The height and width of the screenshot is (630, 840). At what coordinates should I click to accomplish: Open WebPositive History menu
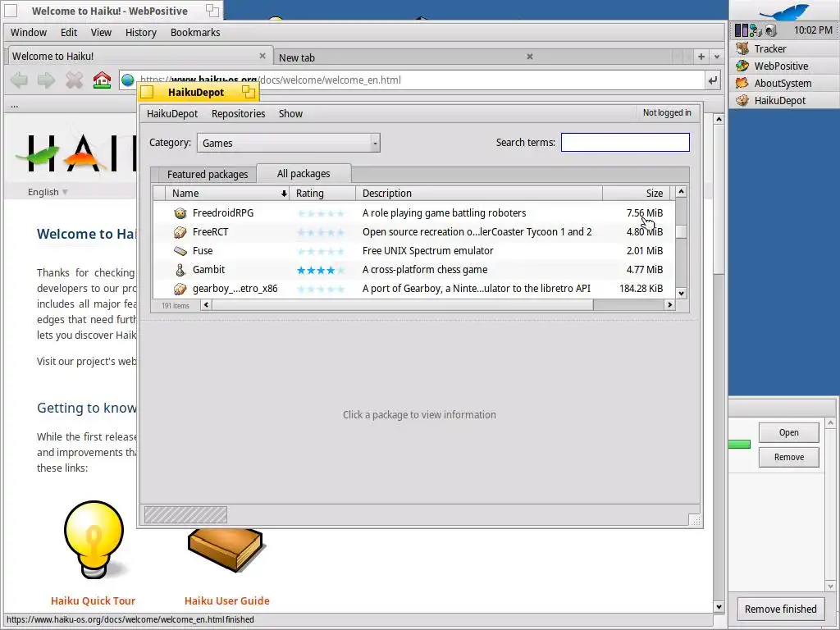click(x=141, y=33)
